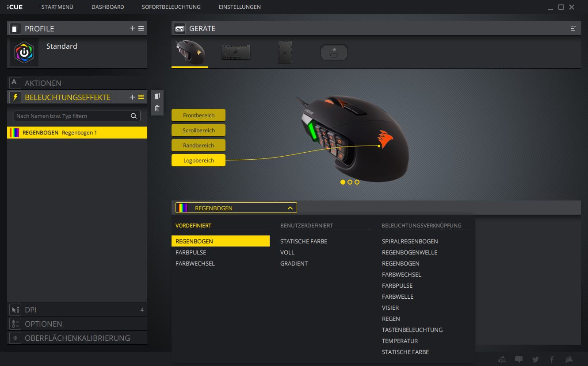Delete the selected lighting effect
The image size is (588, 366).
157,108
